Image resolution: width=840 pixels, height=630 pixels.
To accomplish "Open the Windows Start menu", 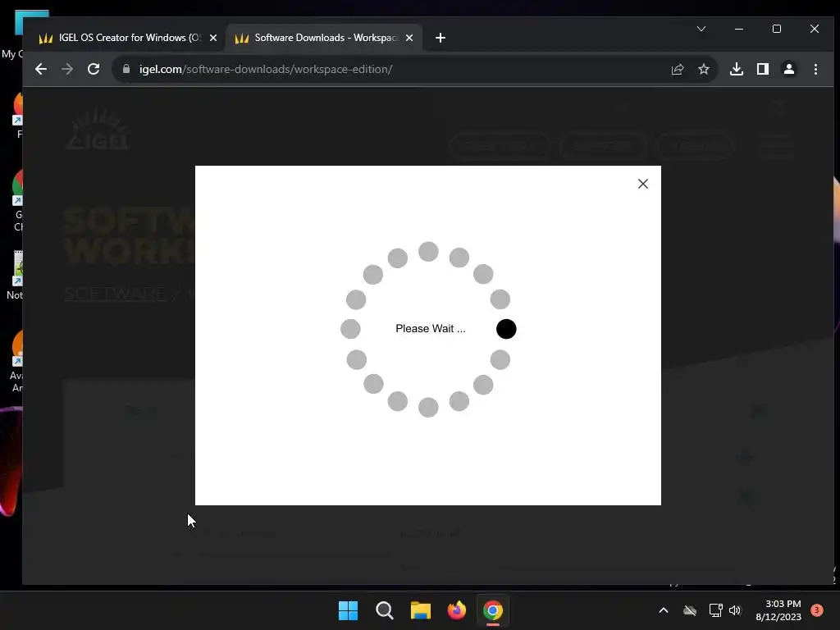I will click(x=348, y=610).
